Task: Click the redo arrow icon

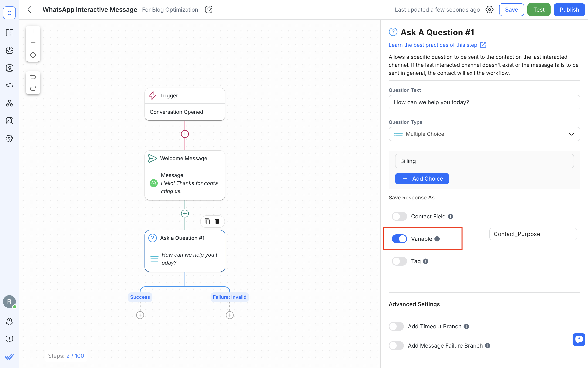Action: pos(33,88)
